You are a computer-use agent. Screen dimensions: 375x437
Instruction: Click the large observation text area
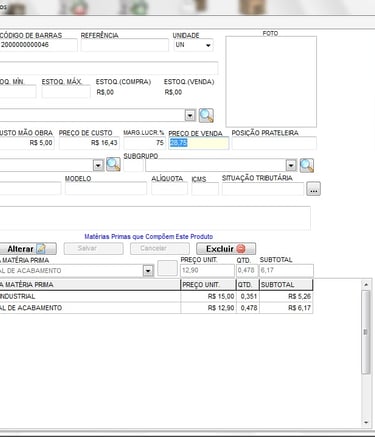155,218
